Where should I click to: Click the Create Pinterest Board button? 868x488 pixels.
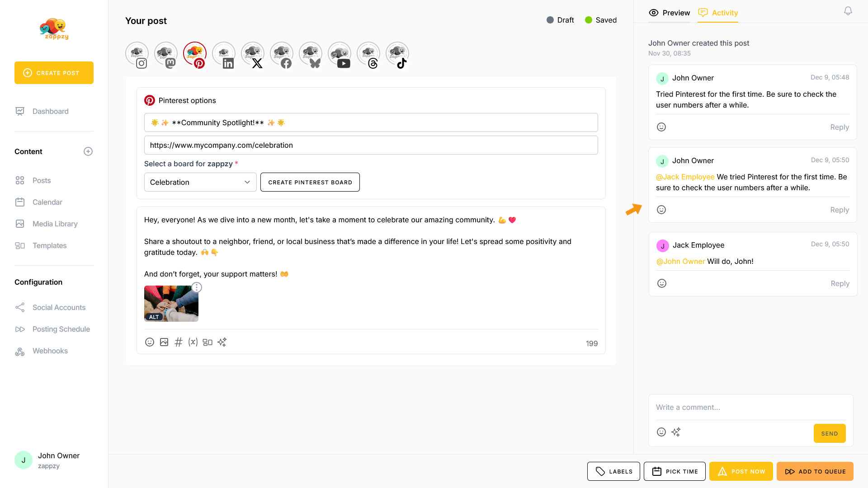pos(310,182)
